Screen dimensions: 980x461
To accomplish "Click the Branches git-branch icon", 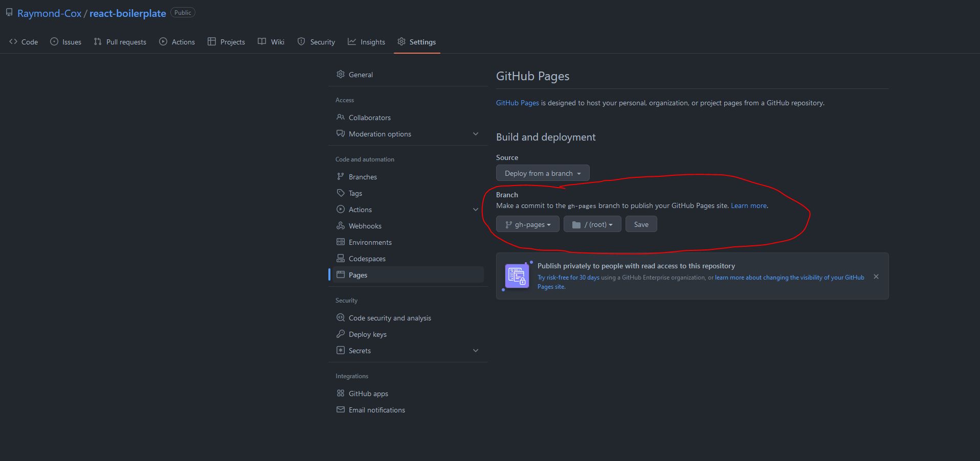I will (341, 176).
